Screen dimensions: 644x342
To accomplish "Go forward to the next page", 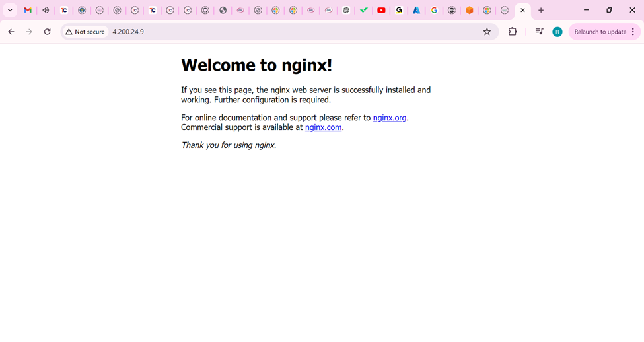I will [x=29, y=32].
